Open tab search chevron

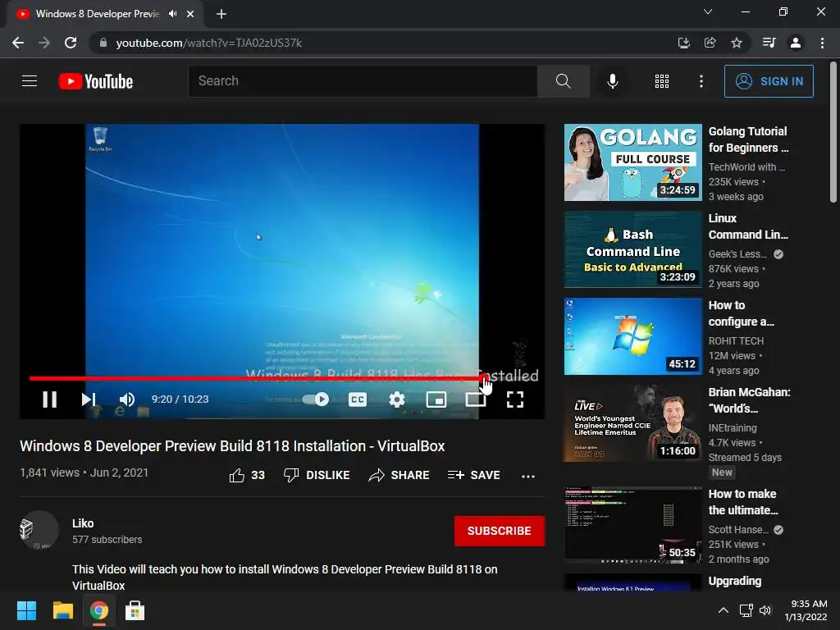(x=708, y=11)
